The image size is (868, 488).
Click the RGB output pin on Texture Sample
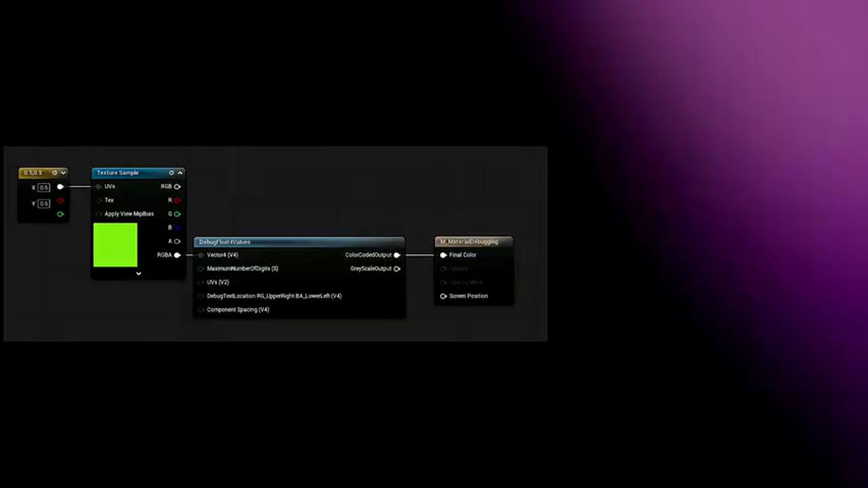pos(177,186)
